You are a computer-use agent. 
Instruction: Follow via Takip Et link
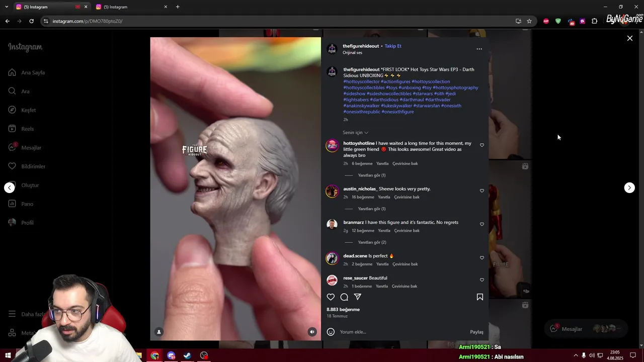point(393,46)
